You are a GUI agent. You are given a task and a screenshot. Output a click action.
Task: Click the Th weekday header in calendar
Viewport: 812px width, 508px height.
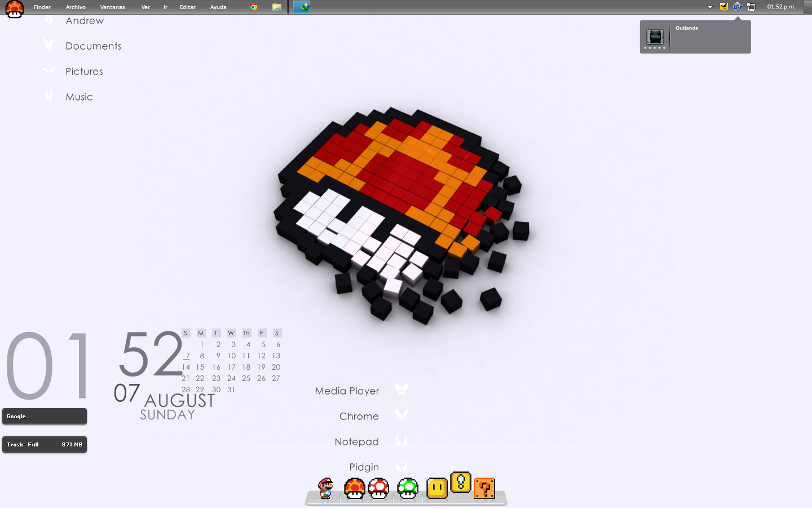246,333
